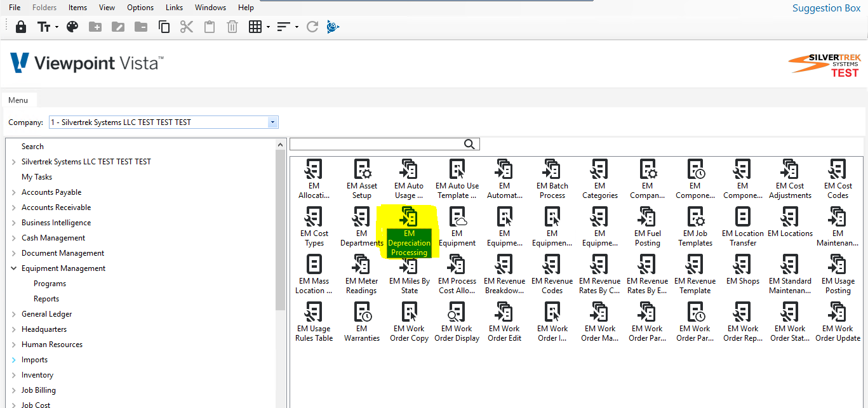Open EM Meter Readings
The image size is (868, 408).
click(362, 275)
